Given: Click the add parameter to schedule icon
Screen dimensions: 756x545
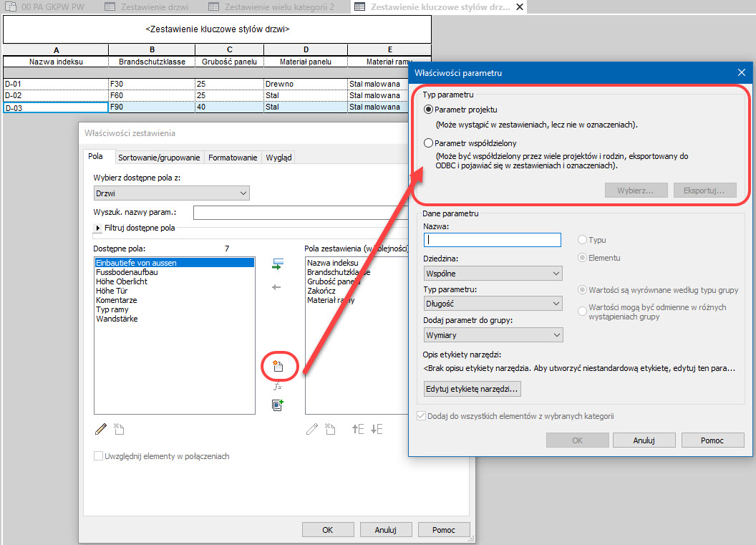Looking at the screenshot, I should [x=278, y=264].
